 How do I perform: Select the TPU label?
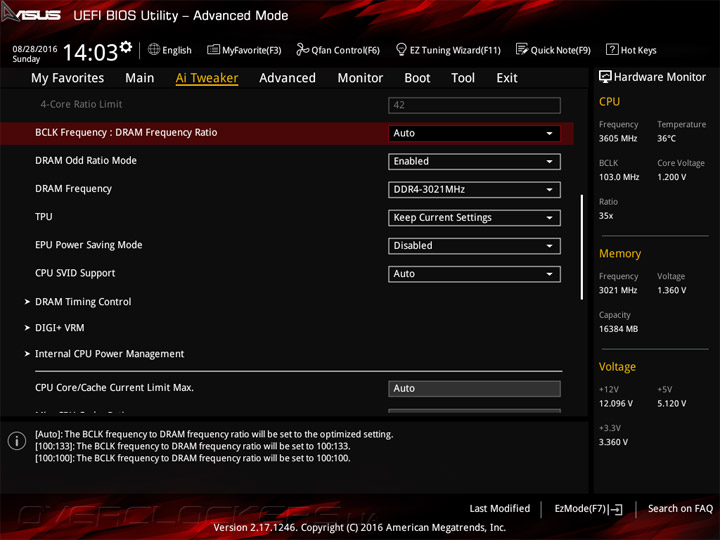(x=44, y=217)
